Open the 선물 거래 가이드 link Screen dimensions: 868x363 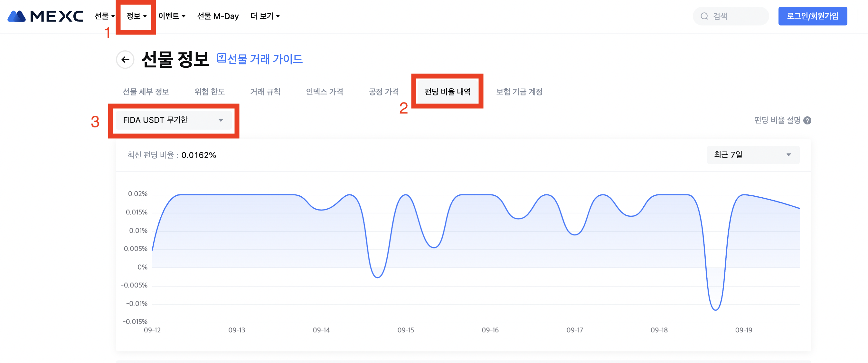click(x=265, y=59)
